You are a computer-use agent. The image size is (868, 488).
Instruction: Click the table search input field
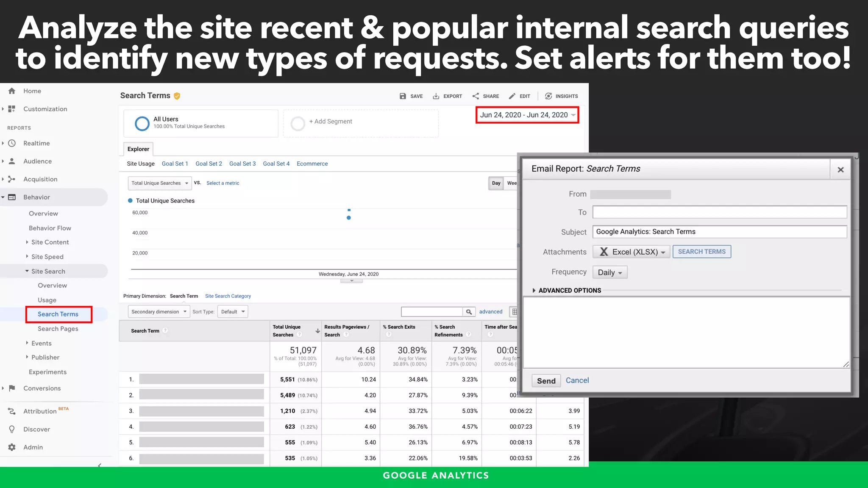point(431,312)
